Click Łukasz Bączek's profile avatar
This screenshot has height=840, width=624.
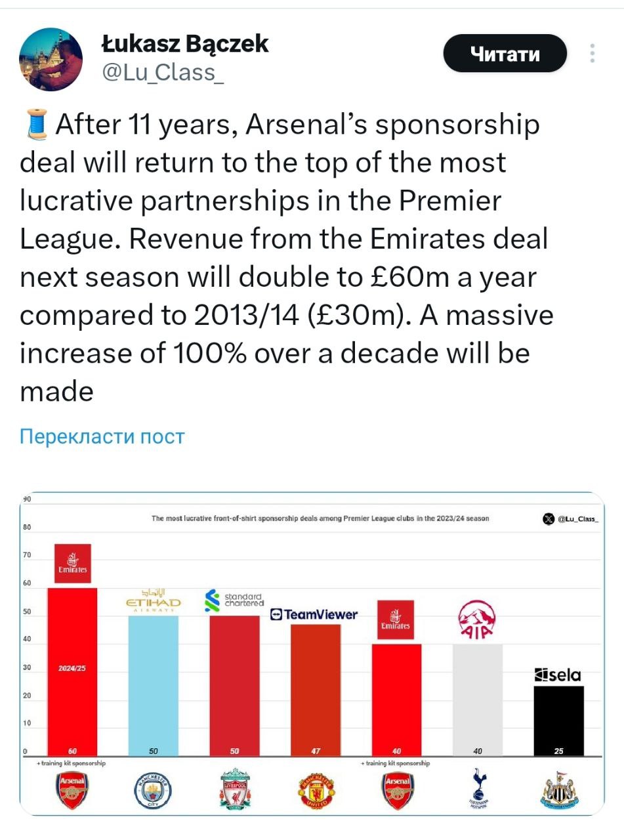click(51, 60)
